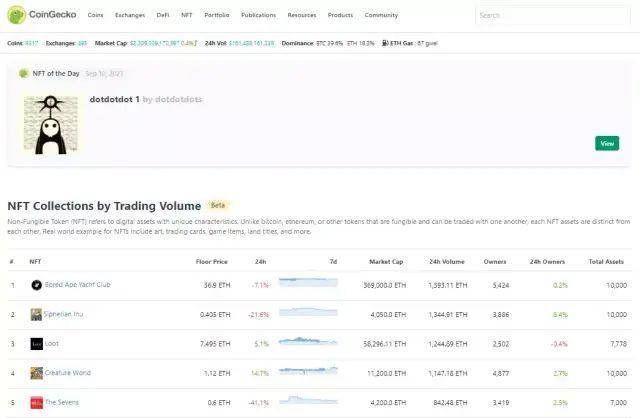Sort by Floor Price column header

point(211,262)
